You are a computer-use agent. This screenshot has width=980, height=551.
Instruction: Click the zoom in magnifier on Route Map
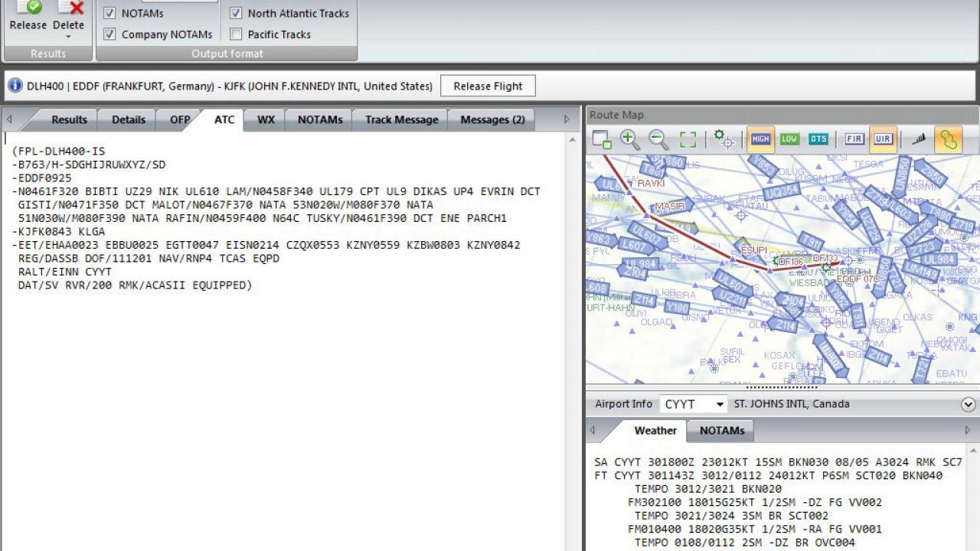tap(629, 139)
